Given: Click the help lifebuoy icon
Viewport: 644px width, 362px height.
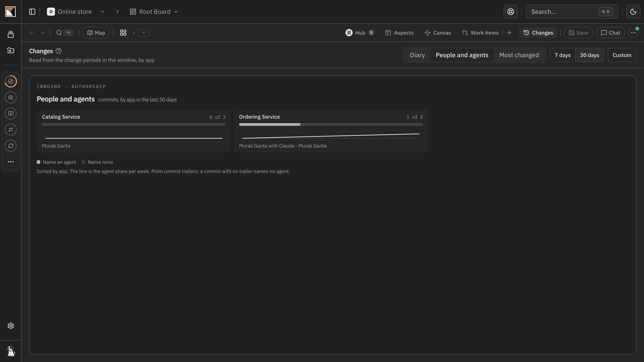Looking at the screenshot, I should coord(511,12).
